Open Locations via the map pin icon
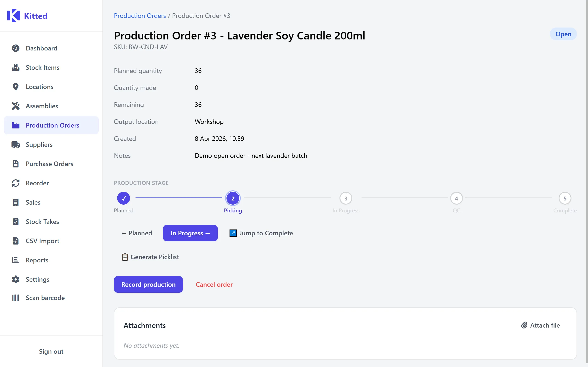 pos(16,87)
